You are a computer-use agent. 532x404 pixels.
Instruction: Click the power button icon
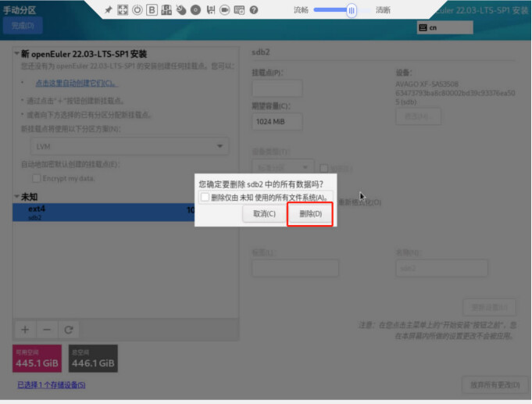pyautogui.click(x=137, y=10)
